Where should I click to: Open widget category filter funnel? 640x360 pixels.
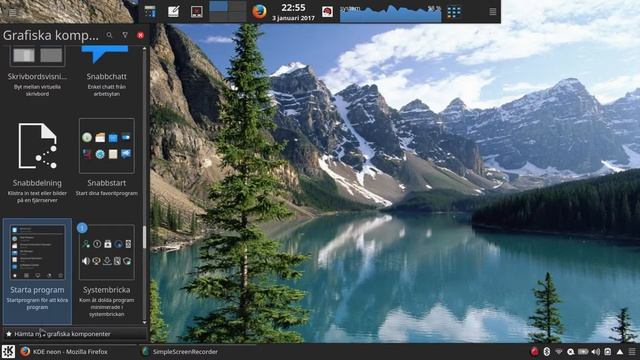coord(125,36)
